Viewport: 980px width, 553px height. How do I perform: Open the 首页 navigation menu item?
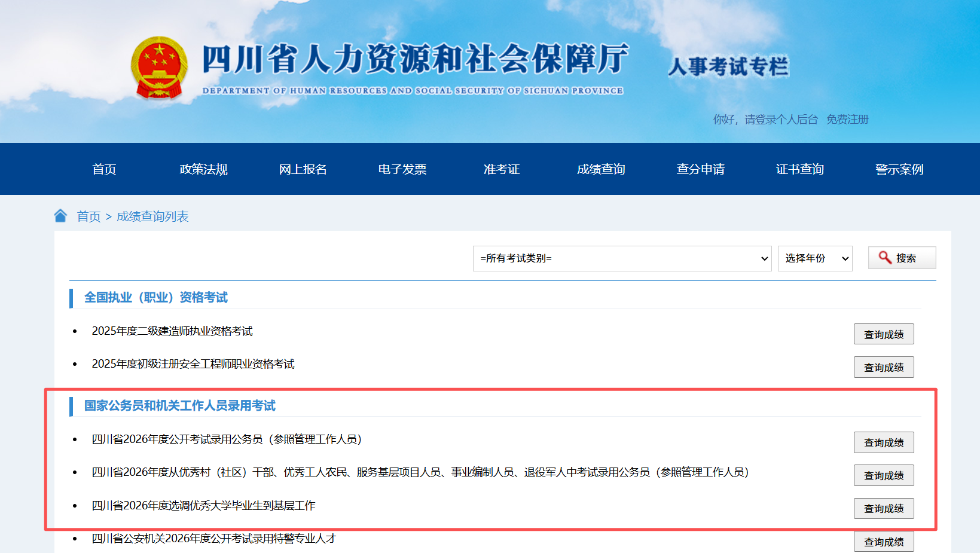(104, 169)
